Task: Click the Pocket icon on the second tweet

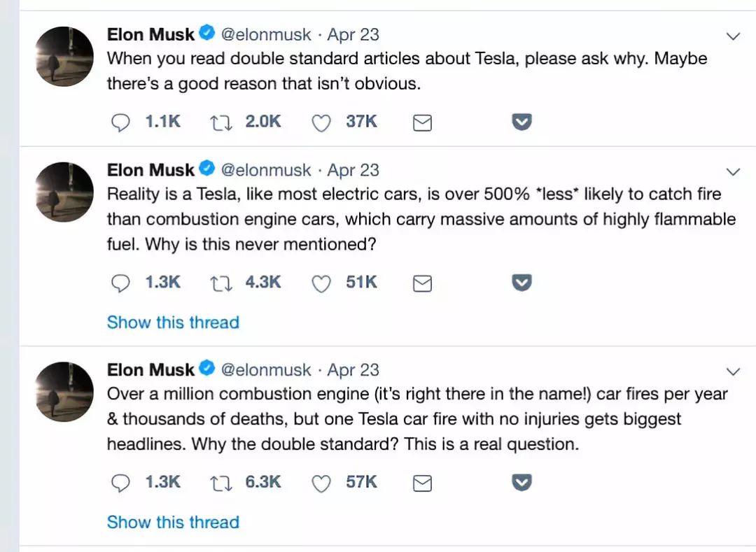Action: coord(521,283)
